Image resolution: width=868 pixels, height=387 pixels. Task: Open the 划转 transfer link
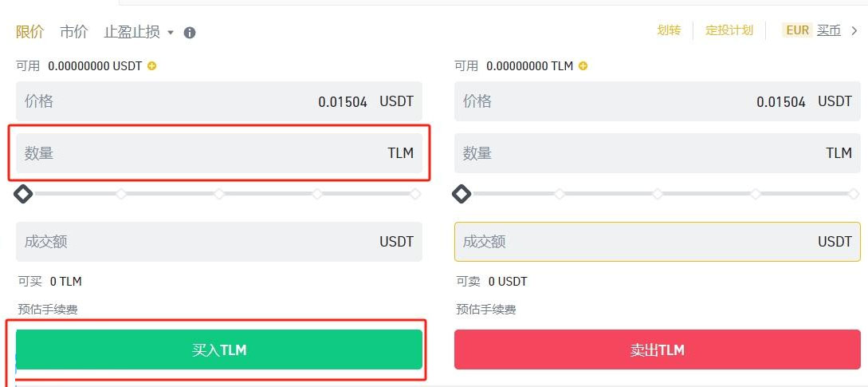pyautogui.click(x=669, y=30)
